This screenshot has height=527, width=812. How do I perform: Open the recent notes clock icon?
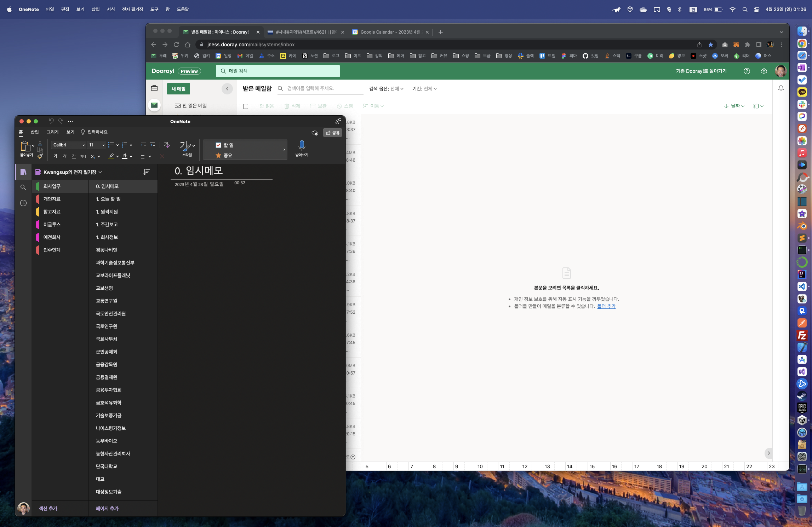[23, 203]
